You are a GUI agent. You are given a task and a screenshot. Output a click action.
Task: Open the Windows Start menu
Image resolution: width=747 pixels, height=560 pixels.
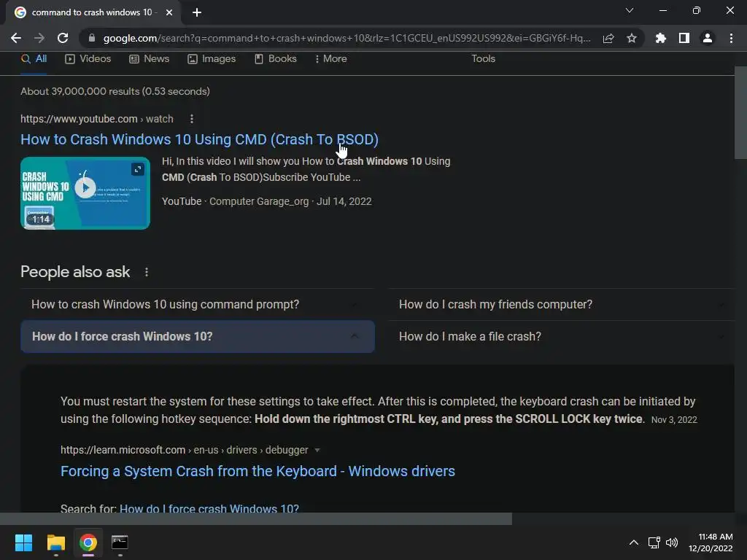click(23, 542)
